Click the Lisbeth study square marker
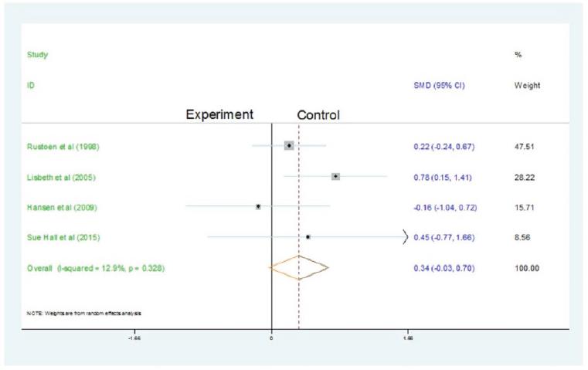The width and height of the screenshot is (588, 370). (x=335, y=177)
